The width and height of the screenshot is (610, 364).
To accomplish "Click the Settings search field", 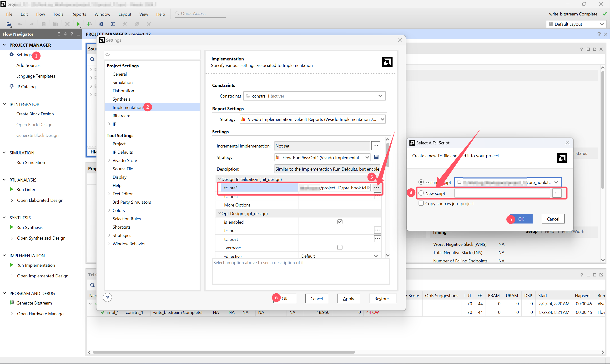I will click(x=152, y=54).
